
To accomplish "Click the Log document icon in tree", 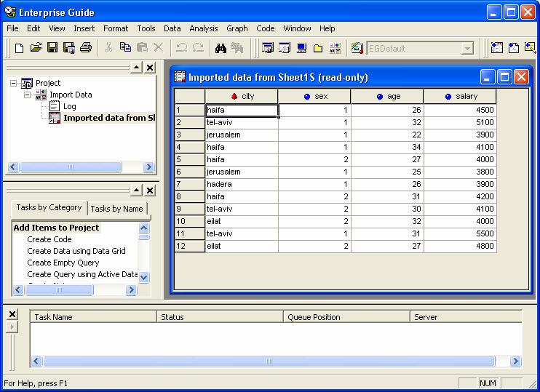I will point(55,106).
